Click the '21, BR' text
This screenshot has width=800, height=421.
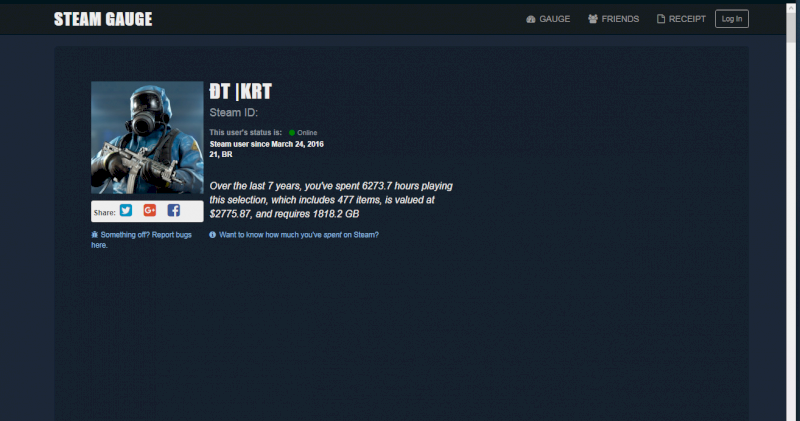[x=221, y=154]
